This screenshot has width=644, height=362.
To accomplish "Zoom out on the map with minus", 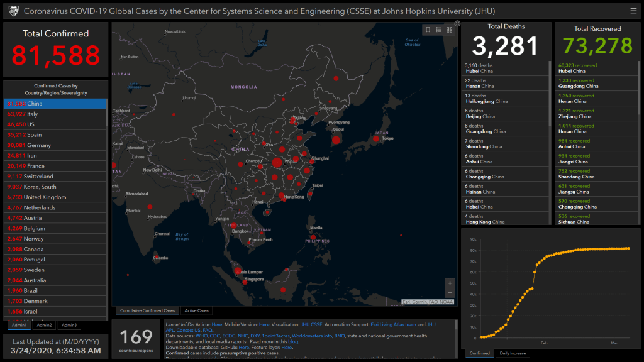I will 450,293.
